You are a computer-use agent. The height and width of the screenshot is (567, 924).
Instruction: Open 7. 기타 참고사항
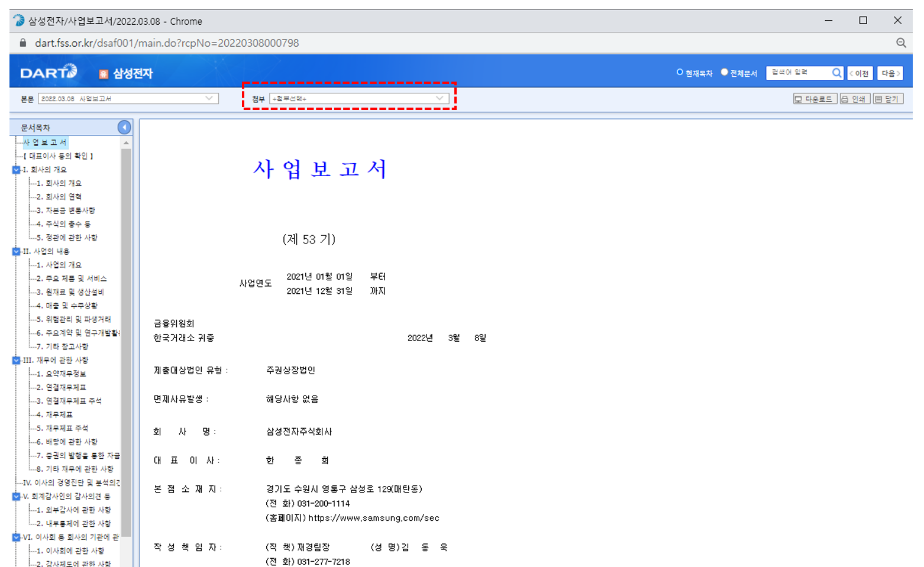(x=63, y=346)
